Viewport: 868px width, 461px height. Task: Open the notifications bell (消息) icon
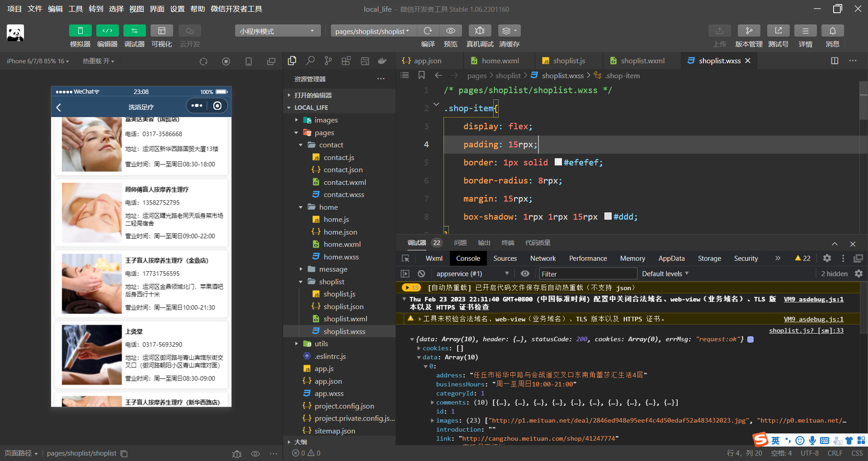(832, 31)
